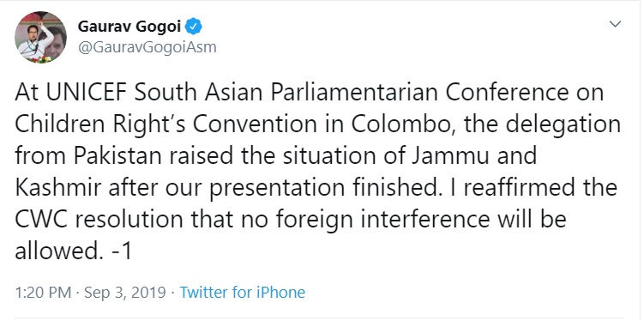The height and width of the screenshot is (321, 644).
Task: Open Gaurav Gogoi's profile picture
Action: coord(40,37)
